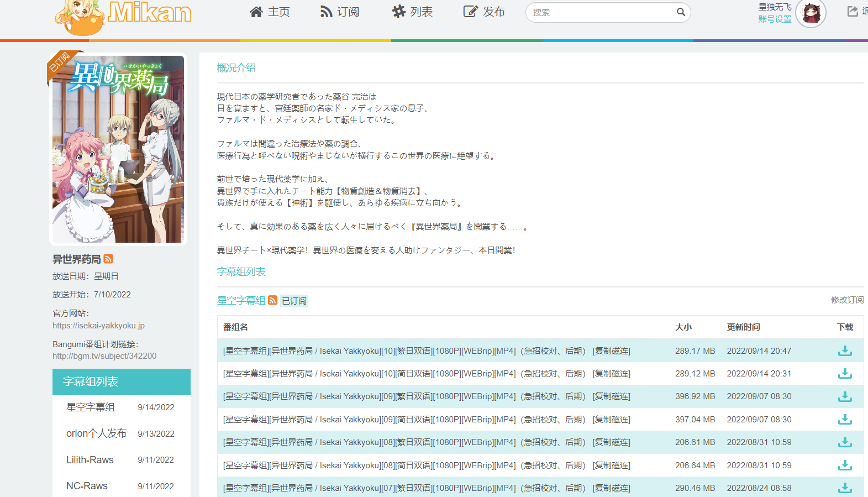Screen dimensions: 868x497
Task: Select orion个人发布 in subtitle group list
Action: 97,433
